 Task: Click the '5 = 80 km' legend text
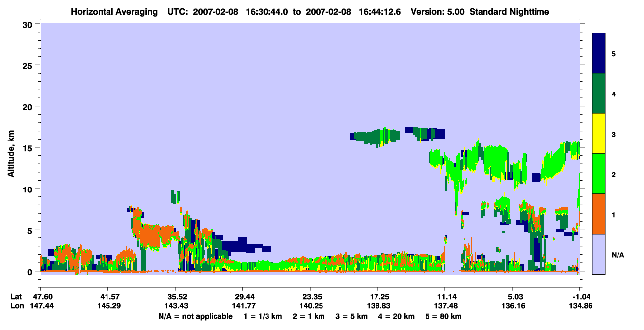pos(444,316)
